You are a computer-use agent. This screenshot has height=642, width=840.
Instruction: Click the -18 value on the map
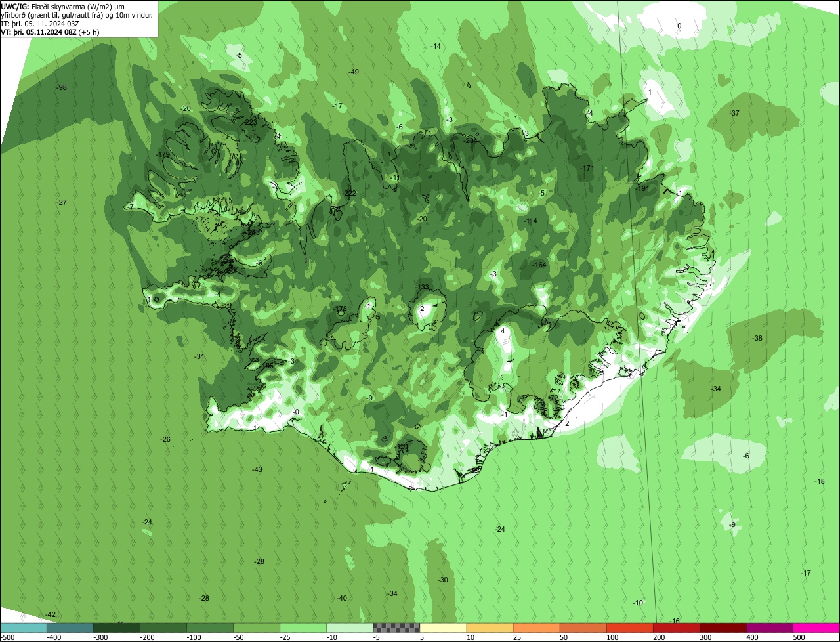coord(820,481)
